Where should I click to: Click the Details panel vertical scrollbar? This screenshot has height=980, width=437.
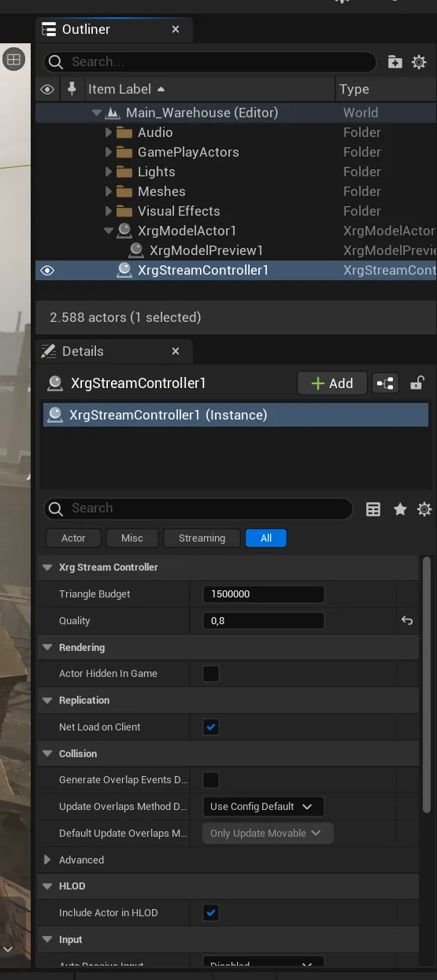coord(427,685)
